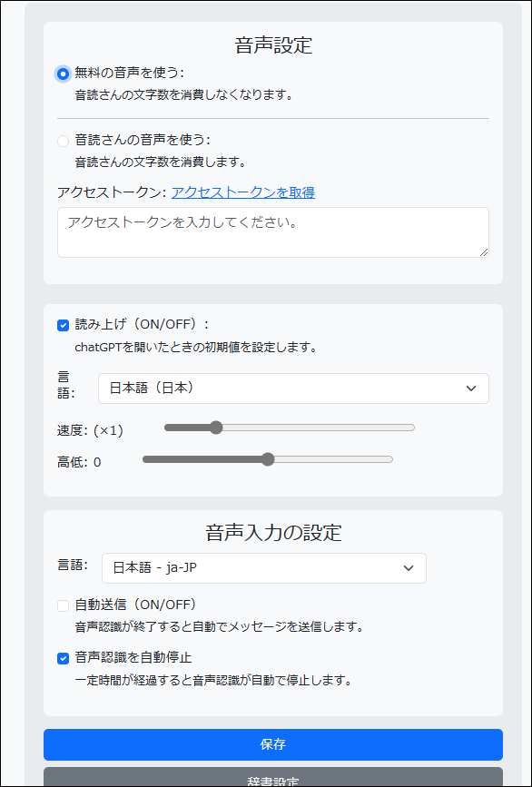The image size is (532, 787).
Task: Toggle the 読み上げ (ON/OFF) checkbox
Action: tap(63, 326)
